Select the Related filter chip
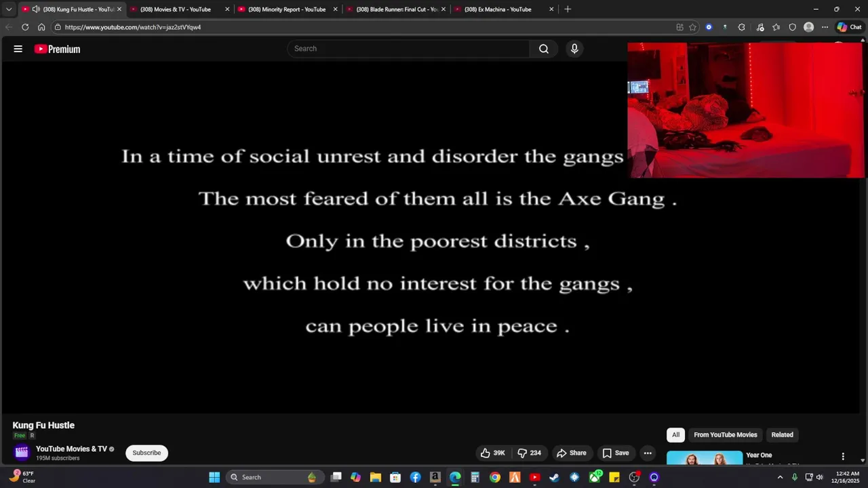Screen dimensions: 868x488 pos(782,434)
